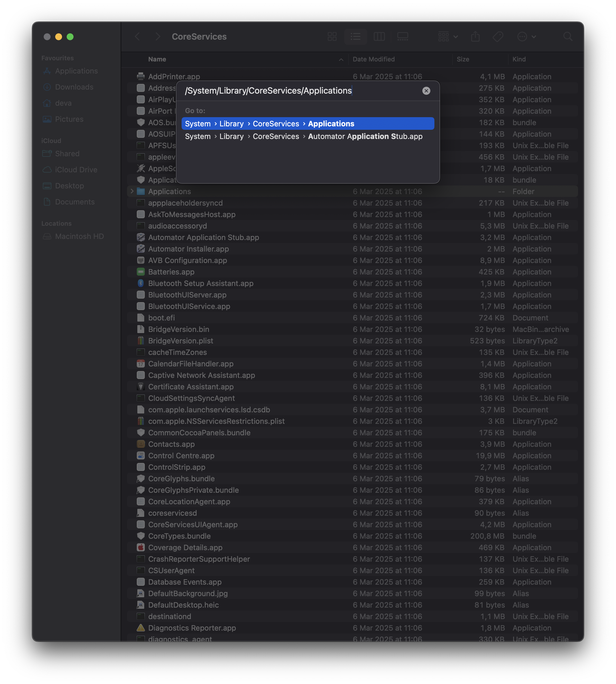Viewport: 616px width, 684px height.
Task: Click the DefaultBackground.jpg alias icon
Action: pos(140,593)
